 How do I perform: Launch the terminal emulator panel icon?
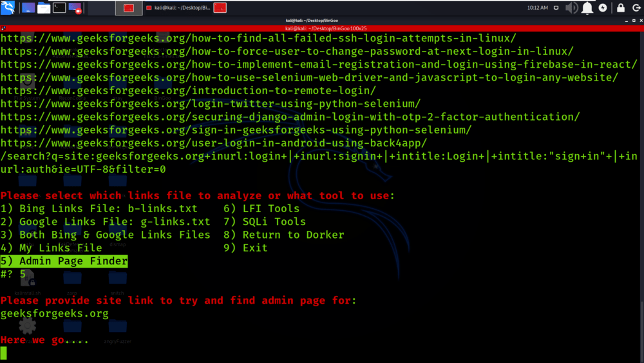point(59,8)
